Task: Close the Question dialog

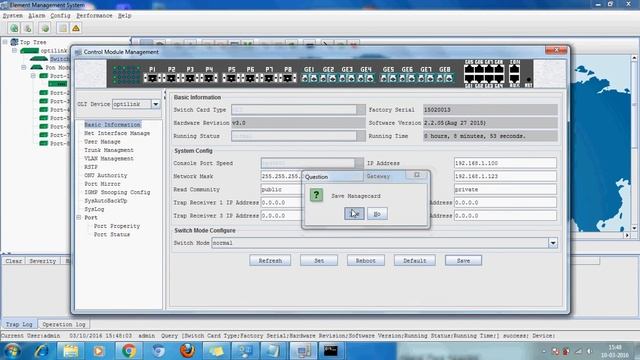Action: 417,175
